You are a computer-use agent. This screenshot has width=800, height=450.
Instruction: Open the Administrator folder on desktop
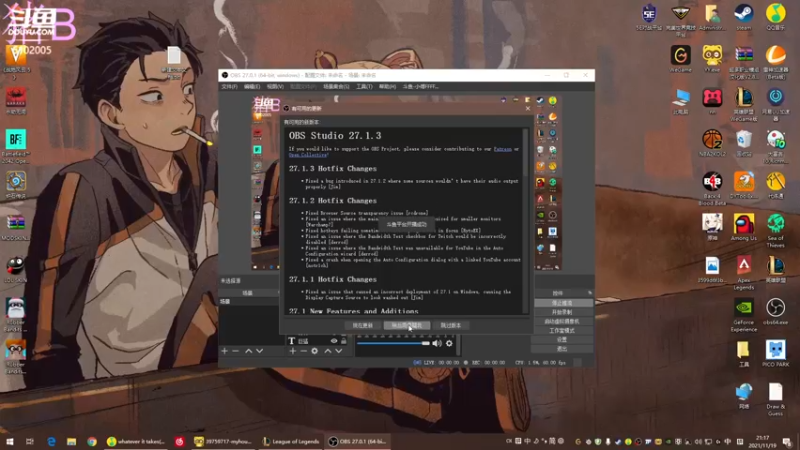click(x=712, y=16)
